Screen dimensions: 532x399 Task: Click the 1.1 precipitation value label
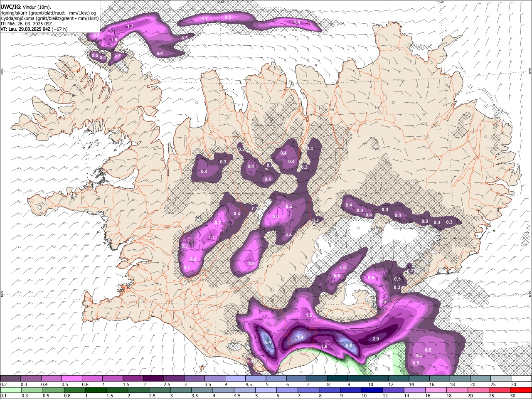(x=211, y=238)
